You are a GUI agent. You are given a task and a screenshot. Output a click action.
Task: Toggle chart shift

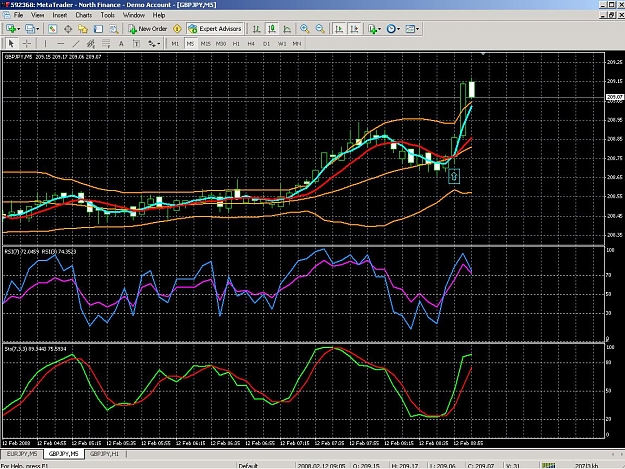[354, 29]
